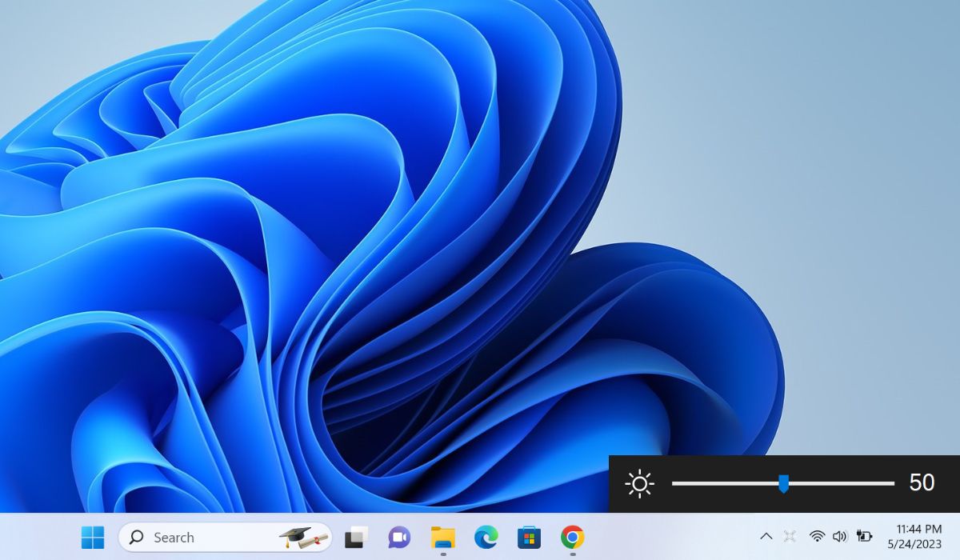Open Microsoft Edge from the taskbar

tap(486, 537)
